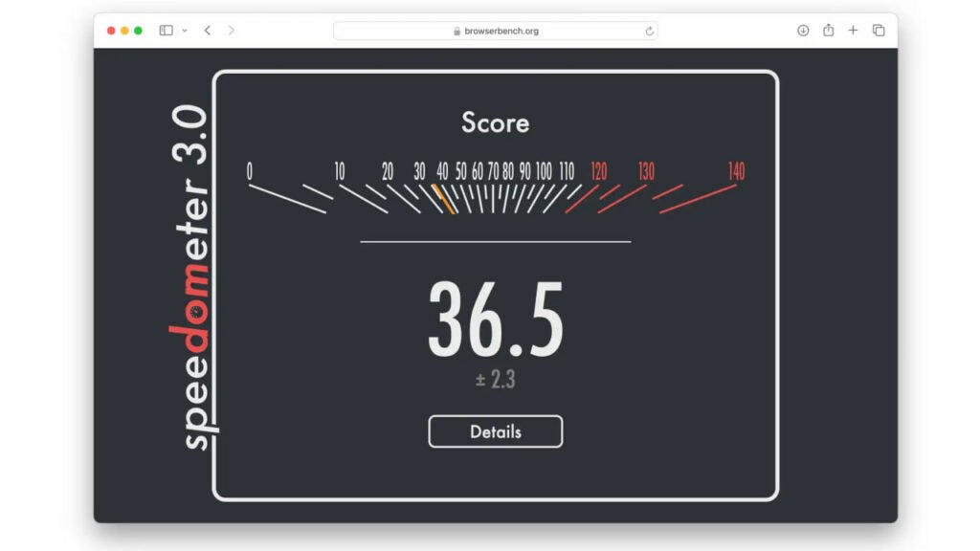Click the red 140 mark on the gauge
The height and width of the screenshot is (551, 980).
tap(735, 172)
